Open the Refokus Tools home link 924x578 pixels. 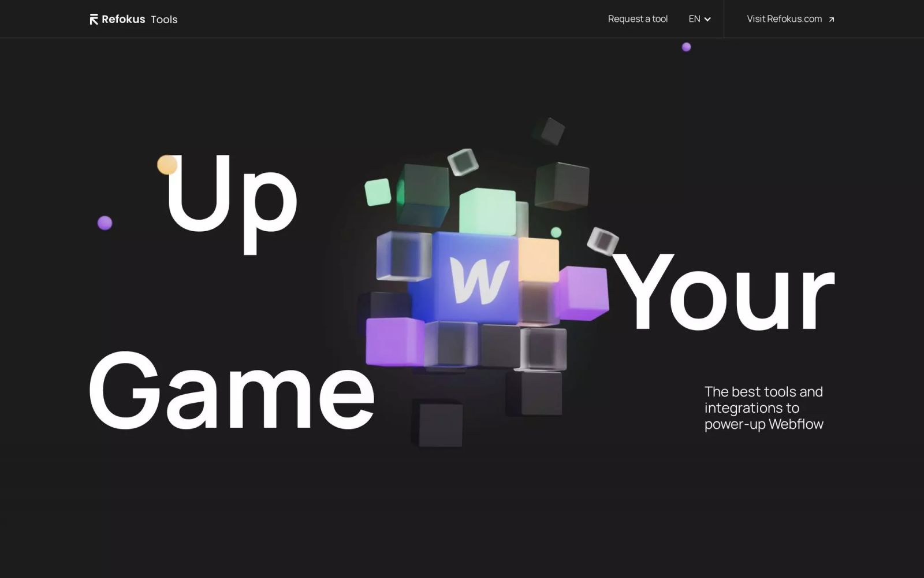pos(133,19)
